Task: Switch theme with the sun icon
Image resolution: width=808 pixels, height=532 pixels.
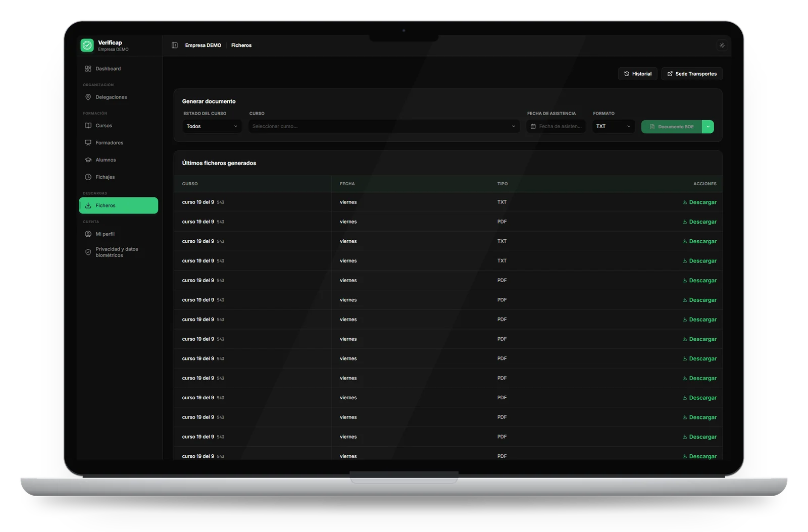Action: [722, 45]
